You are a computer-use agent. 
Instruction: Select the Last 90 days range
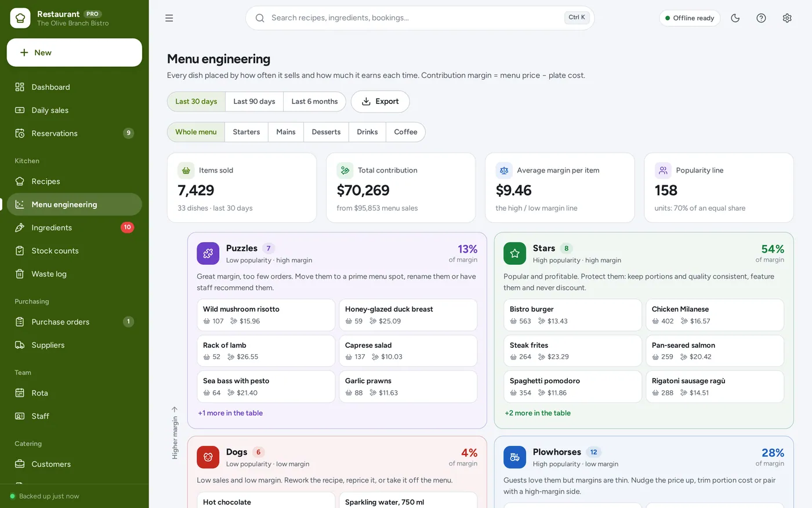(x=254, y=102)
